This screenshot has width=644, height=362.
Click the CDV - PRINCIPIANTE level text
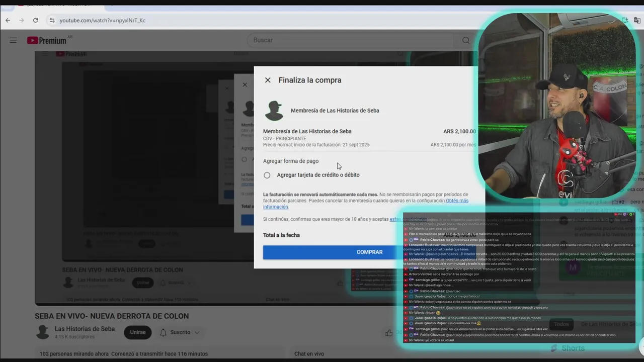(284, 139)
